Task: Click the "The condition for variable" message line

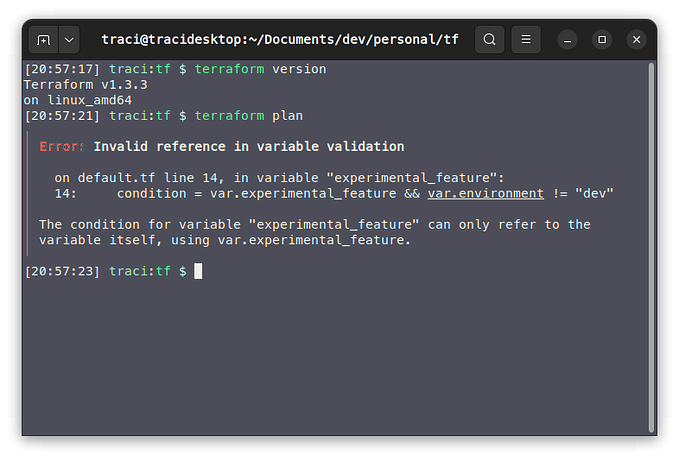Action: [315, 225]
